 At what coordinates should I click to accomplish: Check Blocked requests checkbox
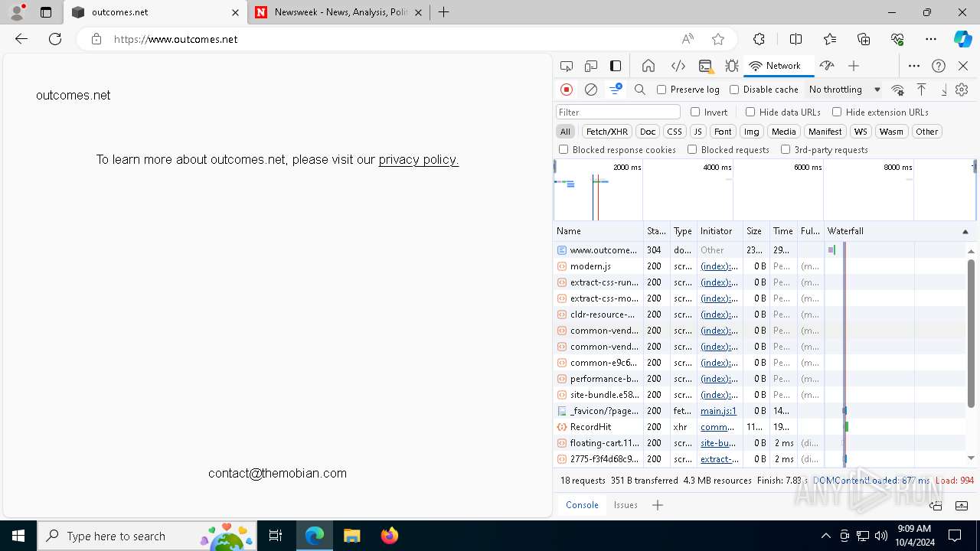[x=692, y=150]
